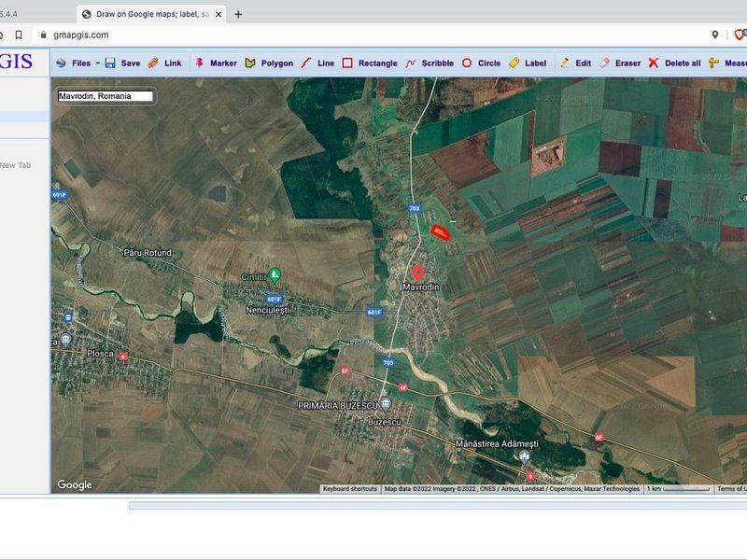Click Delete all button
747x560 pixels.
point(674,63)
